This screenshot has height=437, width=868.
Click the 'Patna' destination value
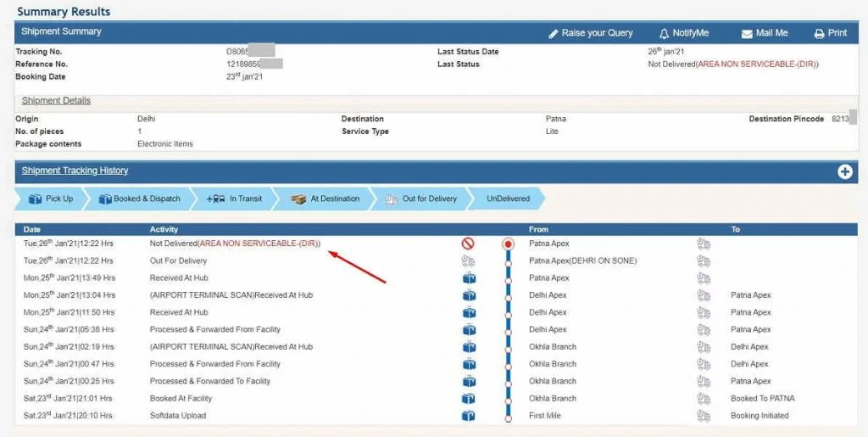pos(556,119)
